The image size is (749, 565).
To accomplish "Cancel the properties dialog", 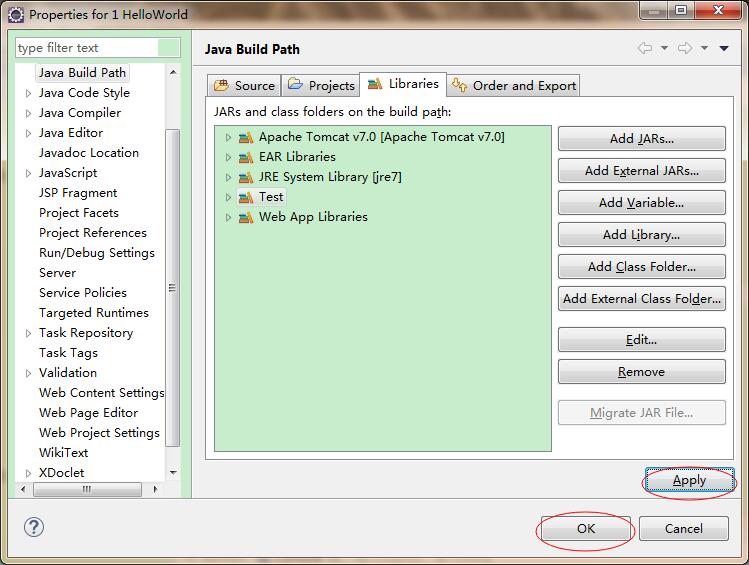I will [684, 528].
